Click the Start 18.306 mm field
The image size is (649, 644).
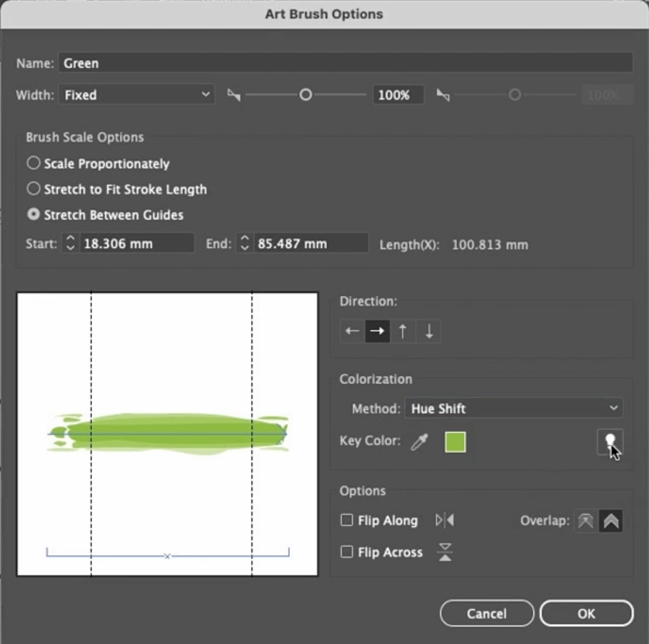click(x=137, y=243)
